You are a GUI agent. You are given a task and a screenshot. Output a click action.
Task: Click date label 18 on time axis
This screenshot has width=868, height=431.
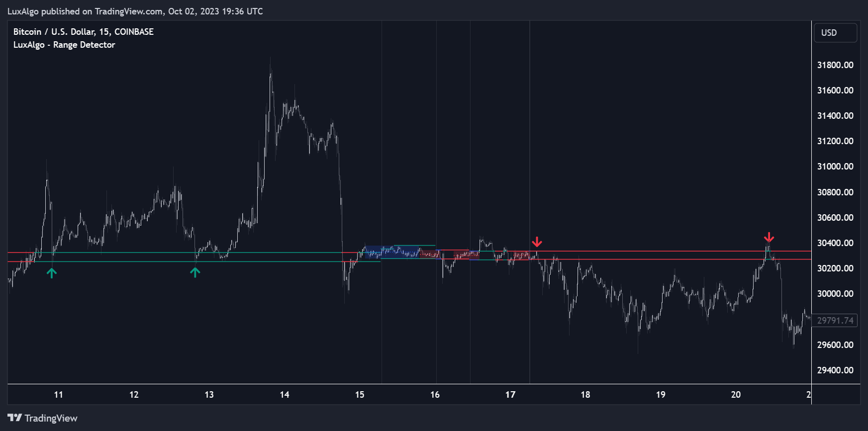[585, 395]
